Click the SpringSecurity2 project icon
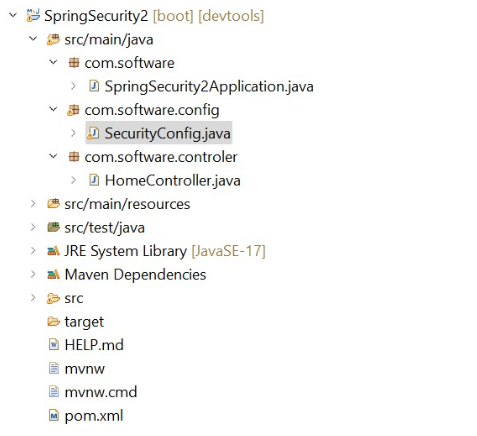 [33, 16]
